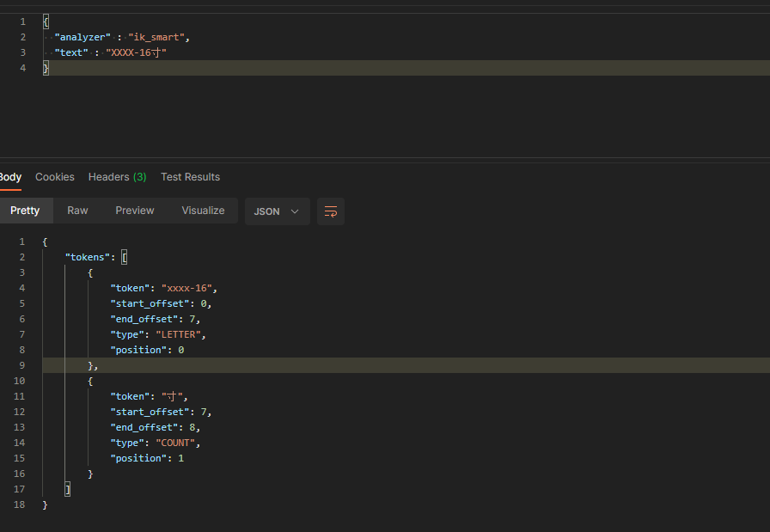Switch to the Raw view
This screenshot has width=770, height=532.
point(77,211)
